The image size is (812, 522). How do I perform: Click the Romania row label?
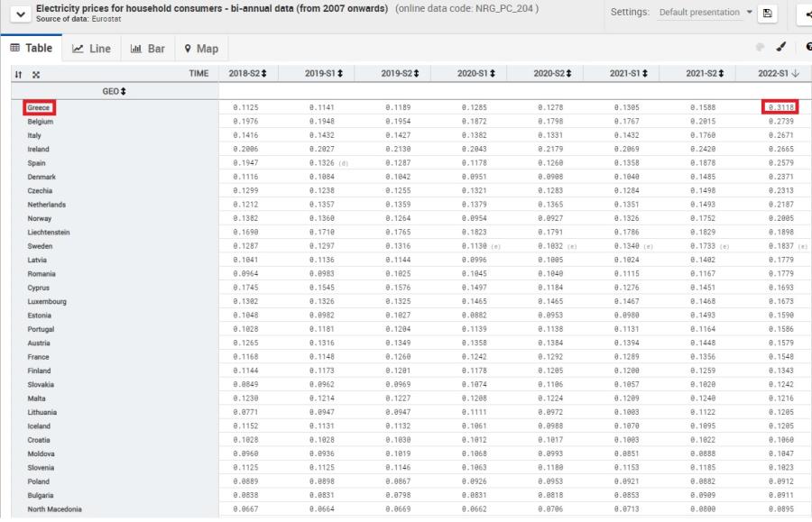click(x=42, y=274)
